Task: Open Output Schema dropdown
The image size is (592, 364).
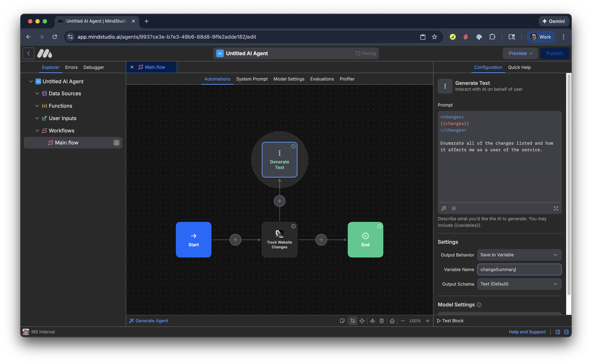Action: (519, 284)
